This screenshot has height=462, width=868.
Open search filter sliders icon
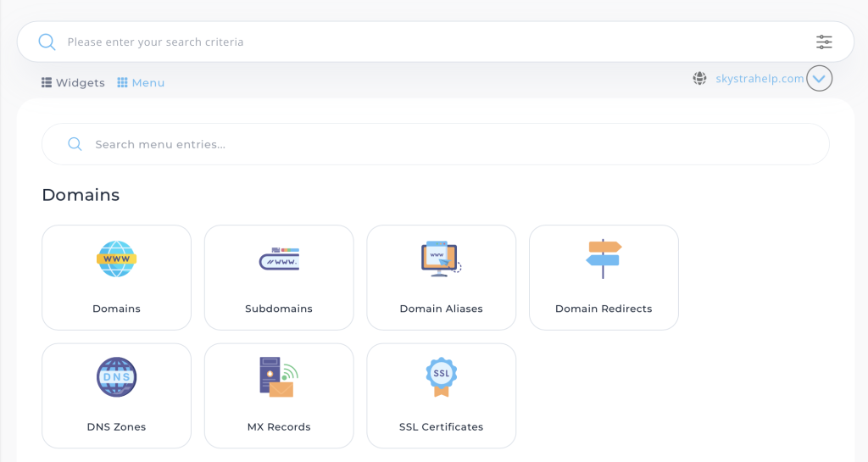pos(824,42)
